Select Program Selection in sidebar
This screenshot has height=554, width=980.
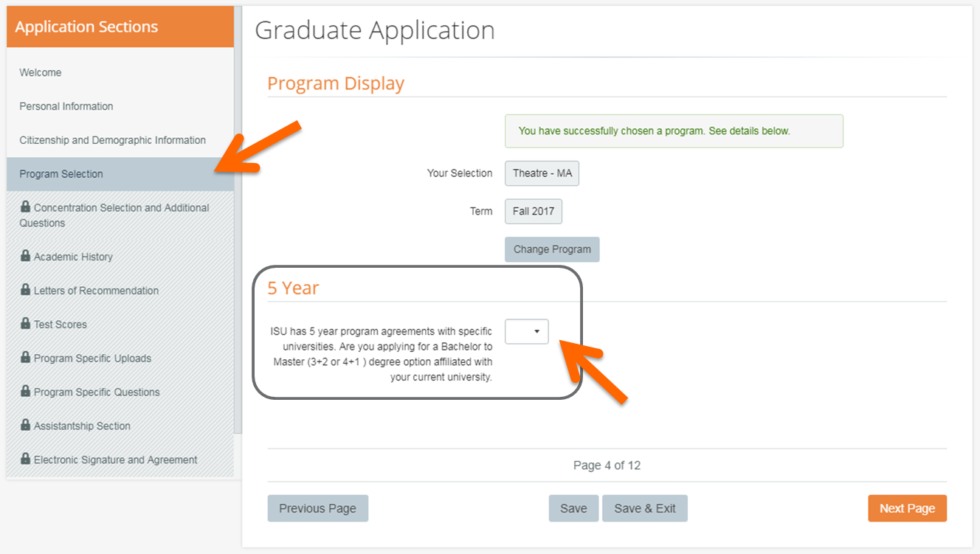pyautogui.click(x=61, y=174)
